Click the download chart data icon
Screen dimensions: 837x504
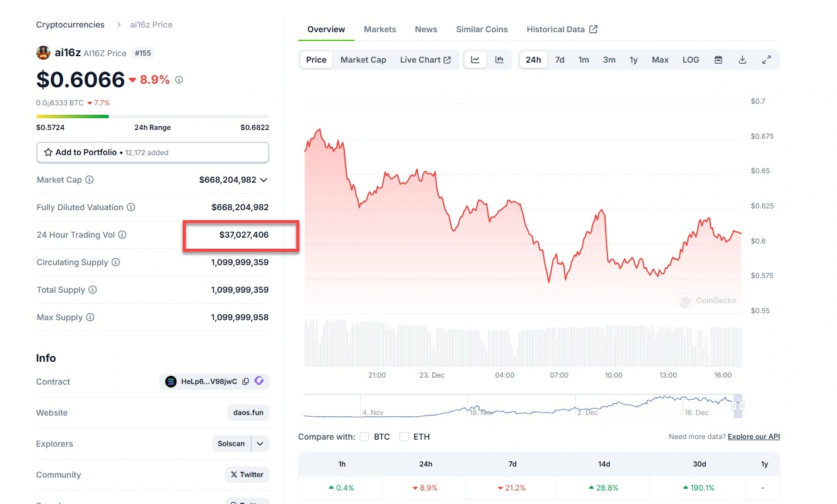coord(742,60)
